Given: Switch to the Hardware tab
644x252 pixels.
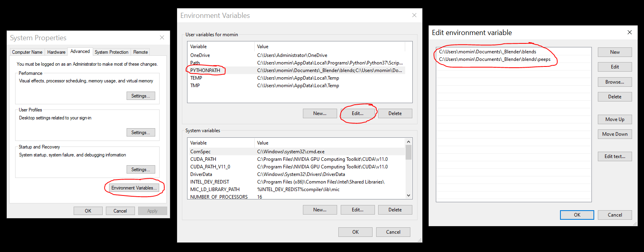Looking at the screenshot, I should [x=56, y=52].
